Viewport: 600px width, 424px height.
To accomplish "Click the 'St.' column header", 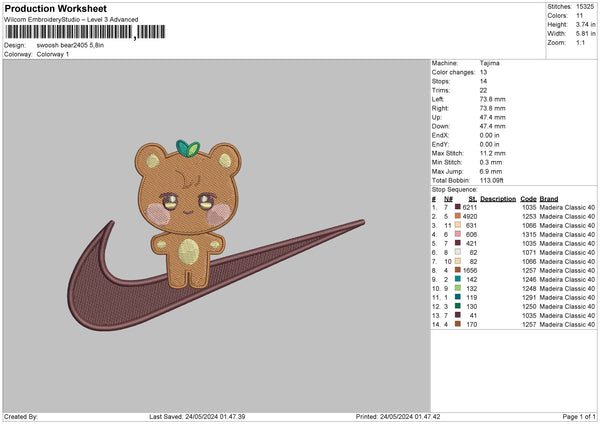I will pos(473,199).
